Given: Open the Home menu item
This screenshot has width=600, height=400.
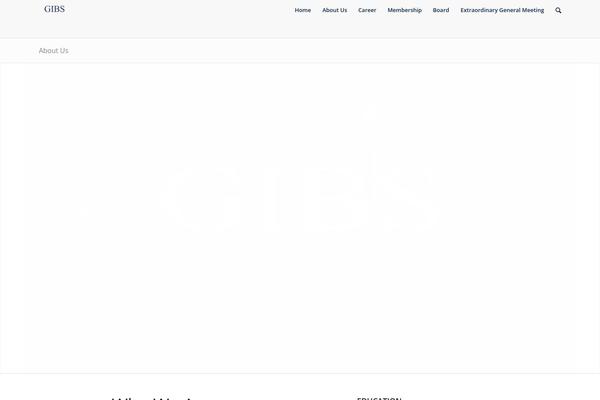Looking at the screenshot, I should [303, 10].
